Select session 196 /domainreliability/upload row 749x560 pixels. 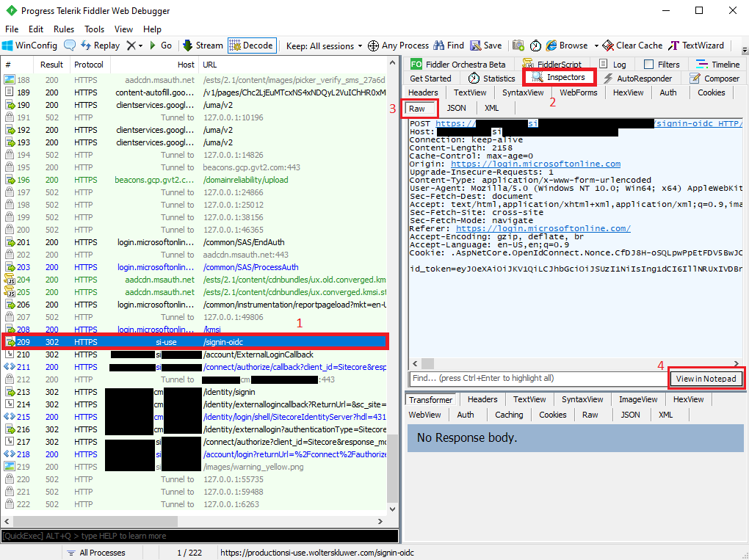[x=195, y=180]
